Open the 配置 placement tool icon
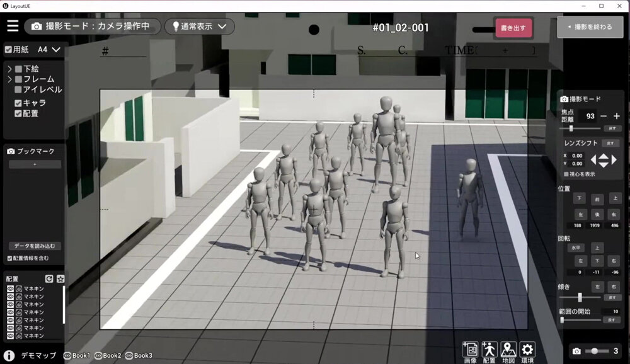The image size is (630, 364). pyautogui.click(x=489, y=350)
